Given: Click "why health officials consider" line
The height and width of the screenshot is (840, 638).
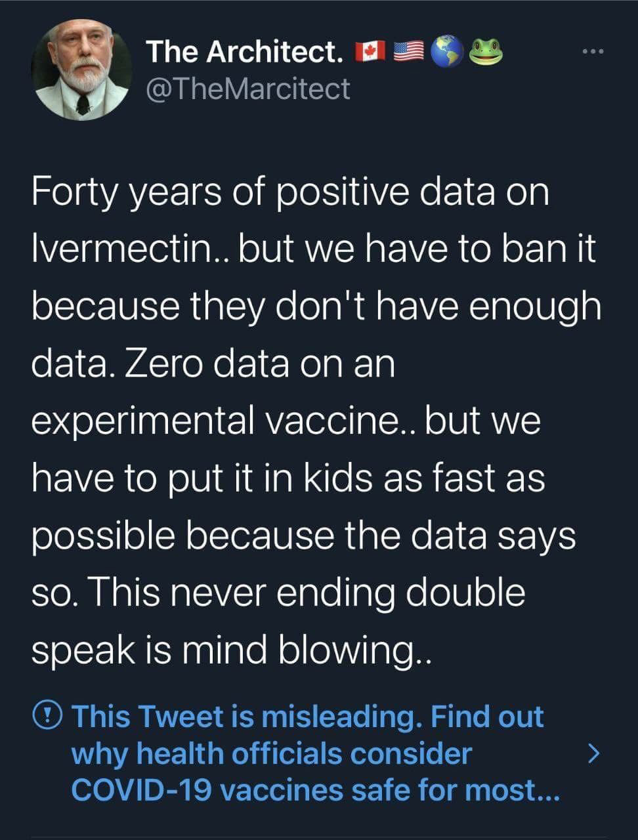Looking at the screenshot, I should pyautogui.click(x=271, y=753).
